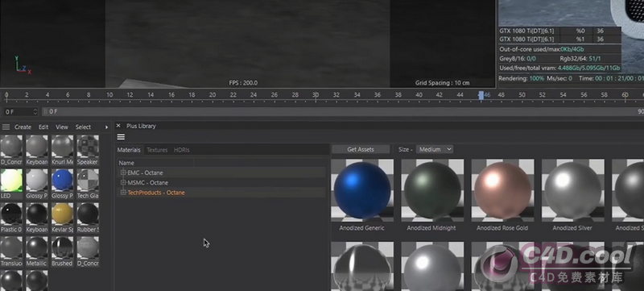
Task: Choose the Anodized Generic blue material
Action: tap(362, 190)
